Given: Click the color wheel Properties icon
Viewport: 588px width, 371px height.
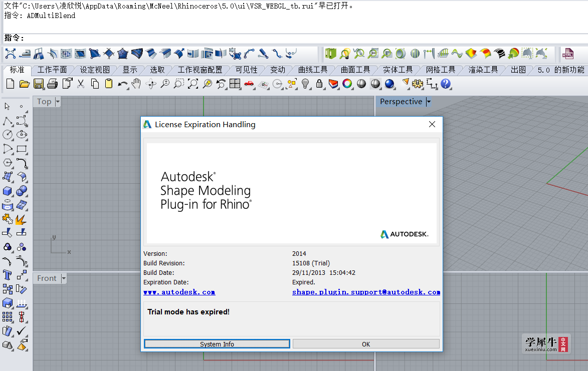Looking at the screenshot, I should [x=347, y=84].
